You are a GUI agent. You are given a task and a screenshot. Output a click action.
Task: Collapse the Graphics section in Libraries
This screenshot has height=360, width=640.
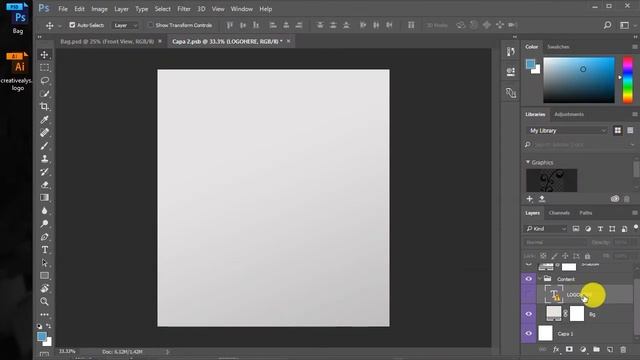(x=528, y=162)
